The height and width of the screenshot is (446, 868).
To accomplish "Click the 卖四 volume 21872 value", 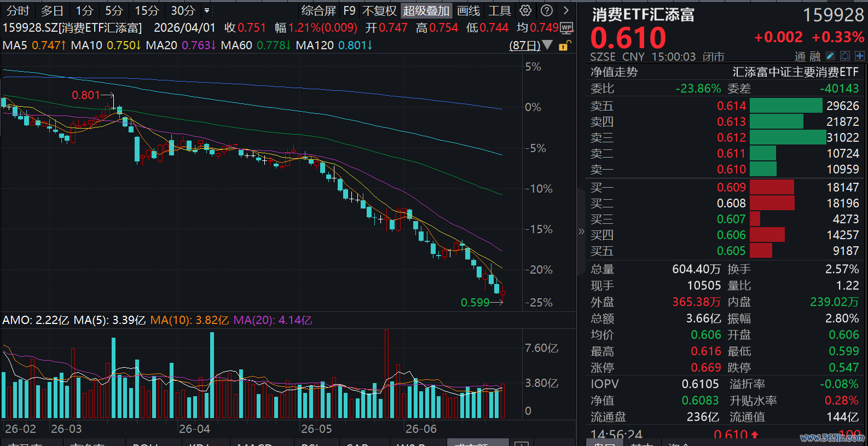I will (843, 121).
